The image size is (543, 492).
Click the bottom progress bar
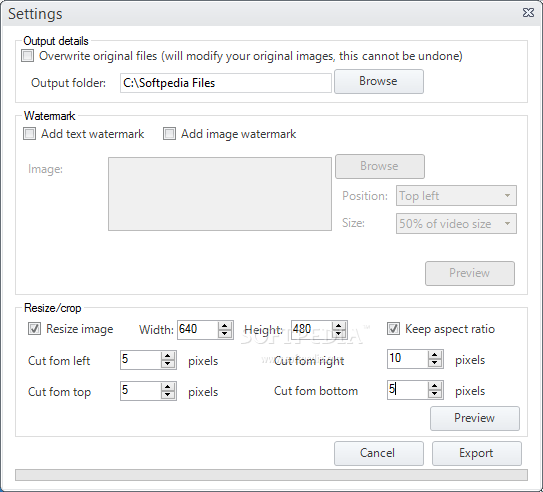(271, 475)
